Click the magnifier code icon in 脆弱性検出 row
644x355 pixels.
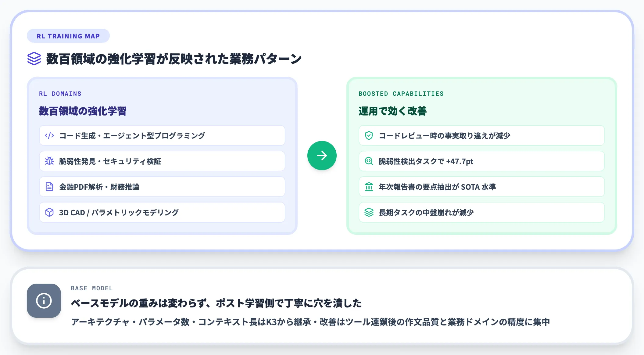point(369,161)
